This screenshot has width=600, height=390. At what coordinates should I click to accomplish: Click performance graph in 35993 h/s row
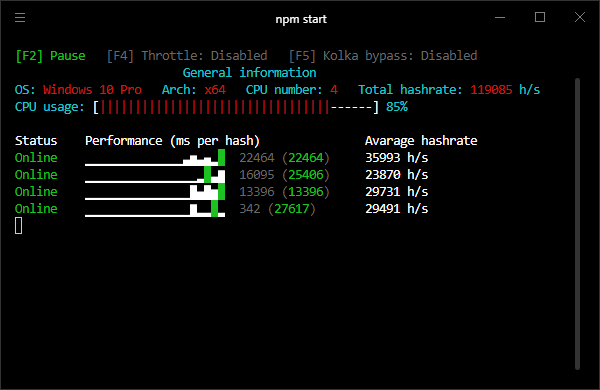(x=155, y=158)
